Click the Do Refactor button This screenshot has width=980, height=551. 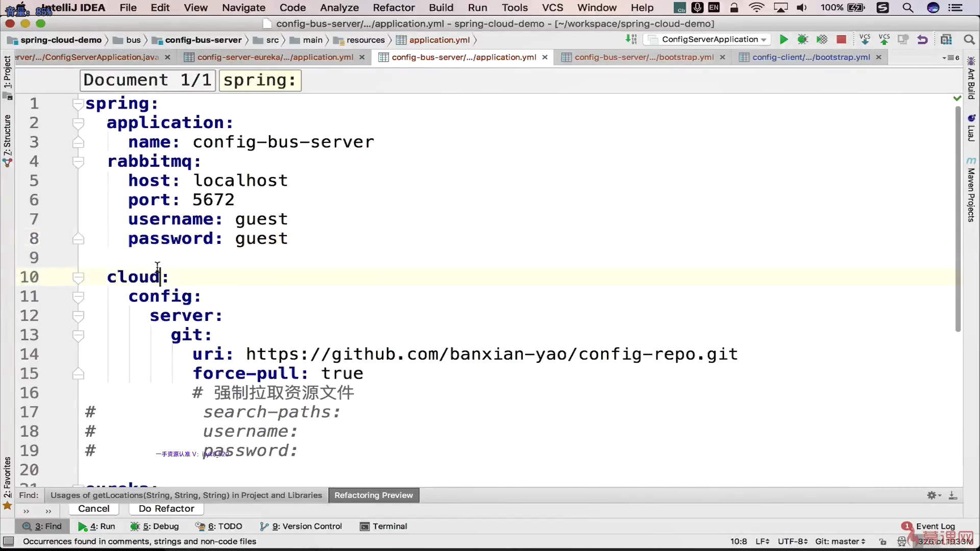(x=166, y=509)
